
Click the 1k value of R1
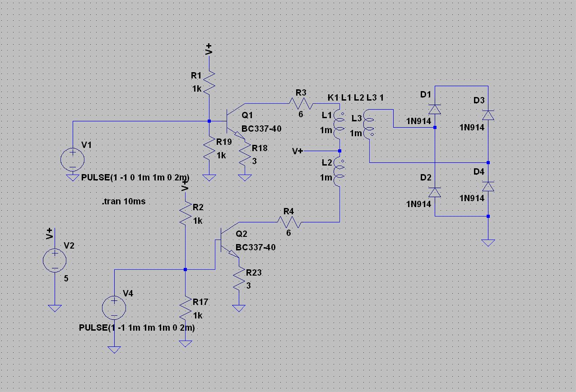(x=197, y=89)
